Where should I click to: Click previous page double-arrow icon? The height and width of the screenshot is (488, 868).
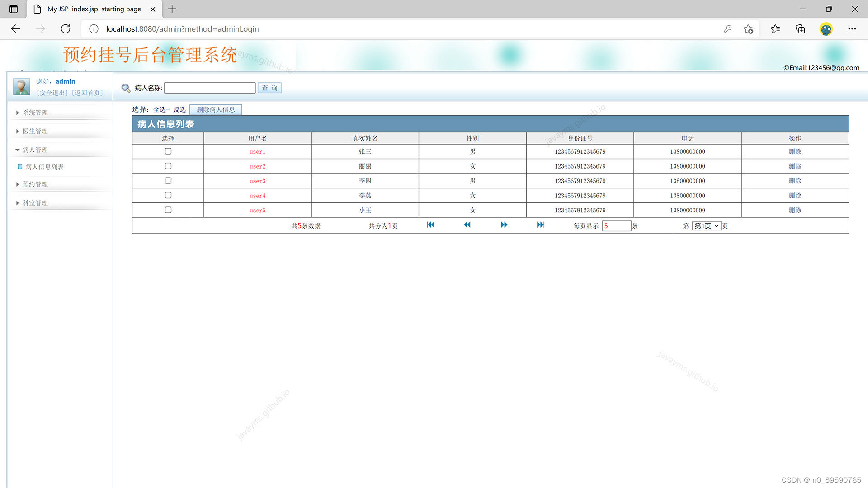point(467,225)
